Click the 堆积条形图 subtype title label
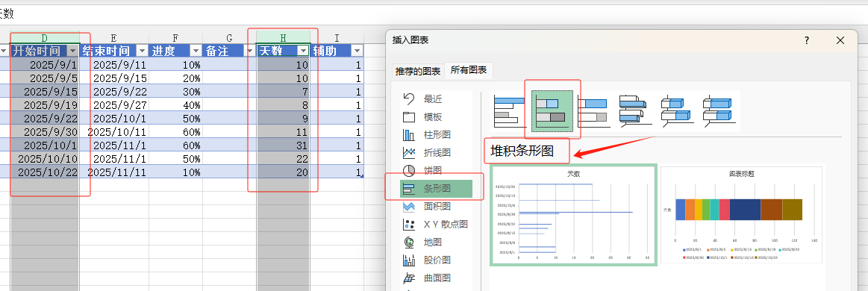868x291 pixels. [522, 151]
